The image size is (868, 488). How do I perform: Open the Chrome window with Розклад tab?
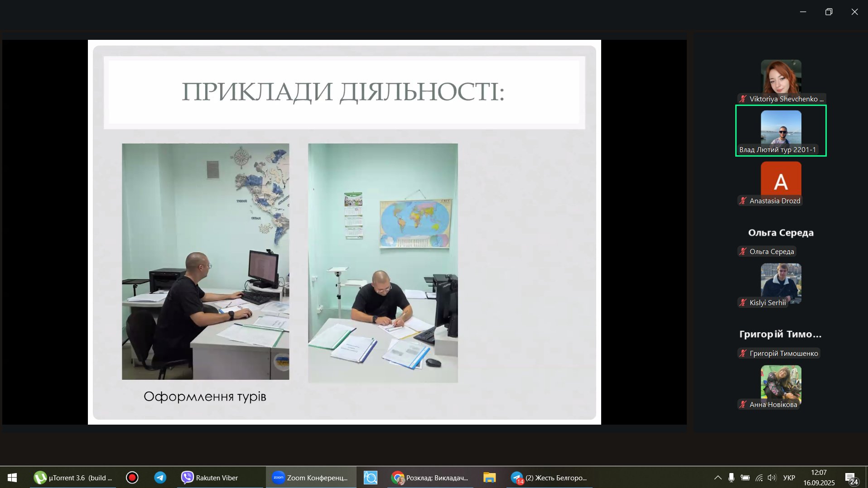tap(429, 478)
